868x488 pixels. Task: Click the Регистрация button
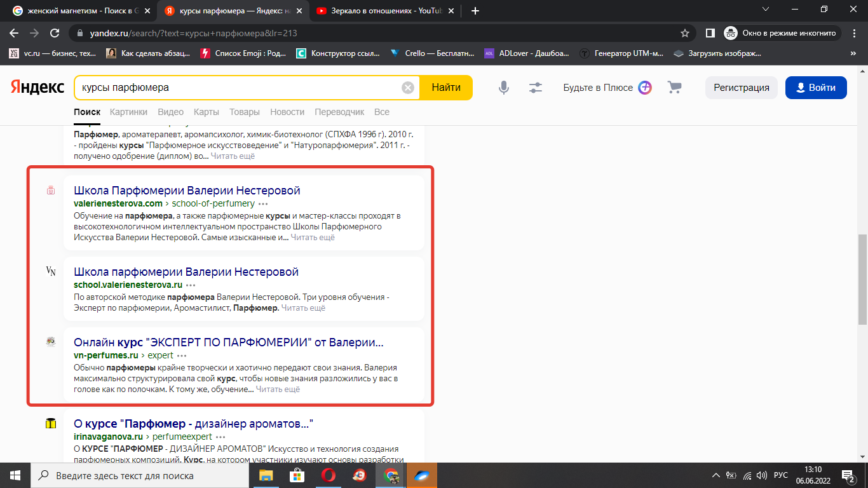pyautogui.click(x=742, y=88)
